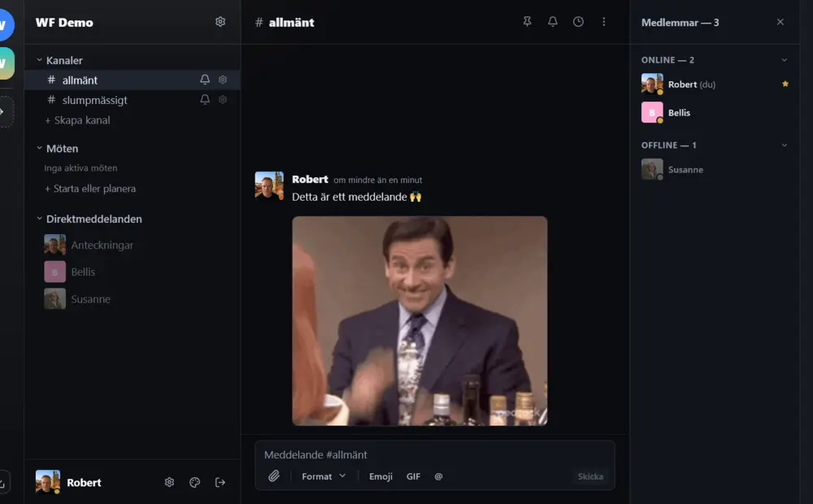Select Robert (du) in members list
The height and width of the screenshot is (504, 813).
tap(715, 84)
